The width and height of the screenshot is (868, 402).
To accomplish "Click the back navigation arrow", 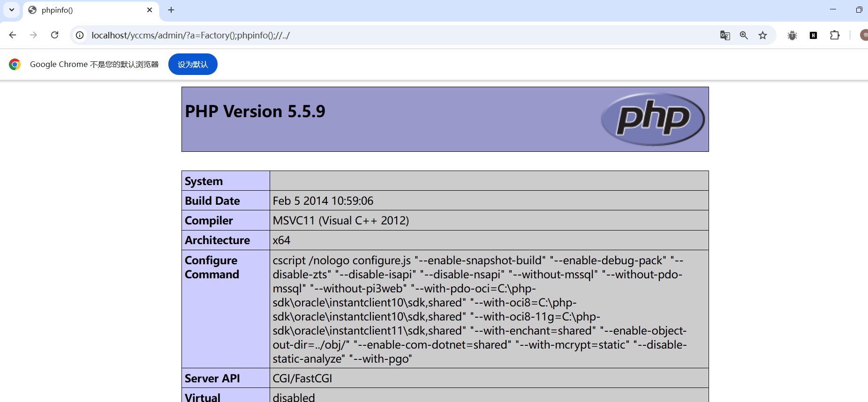I will pos(13,35).
